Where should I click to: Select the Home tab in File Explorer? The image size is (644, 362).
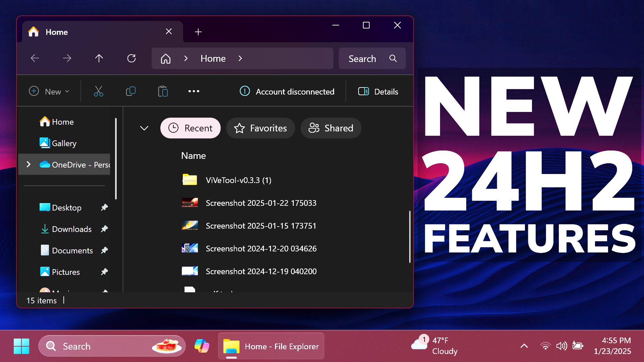56,32
